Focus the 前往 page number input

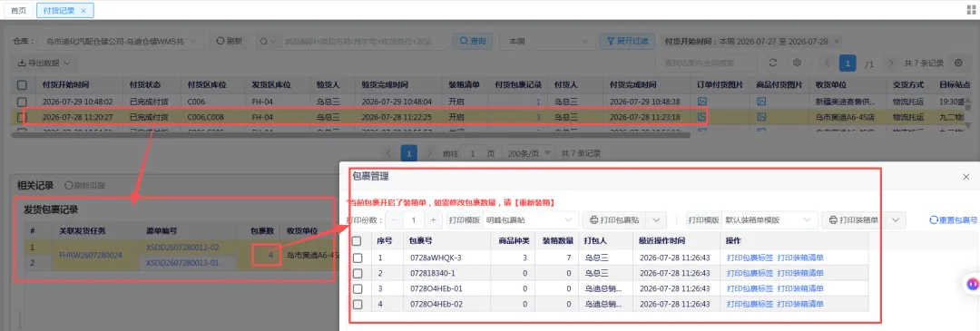[x=473, y=153]
